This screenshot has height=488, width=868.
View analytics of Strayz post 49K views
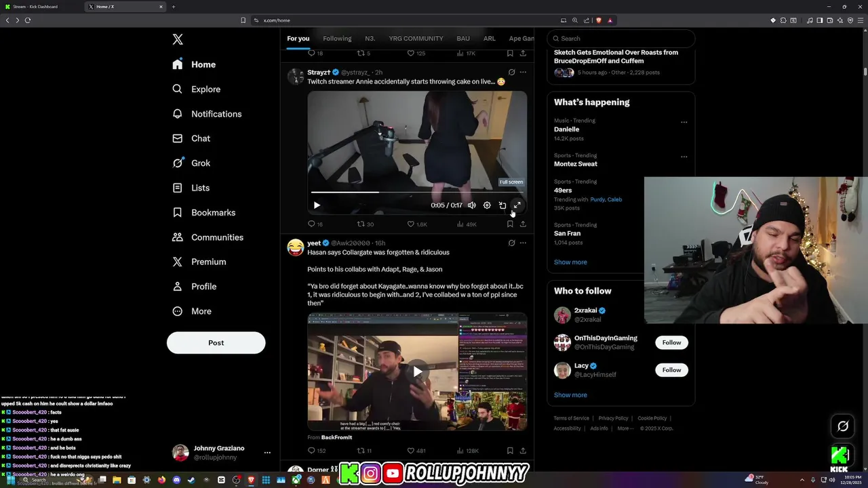[467, 224]
